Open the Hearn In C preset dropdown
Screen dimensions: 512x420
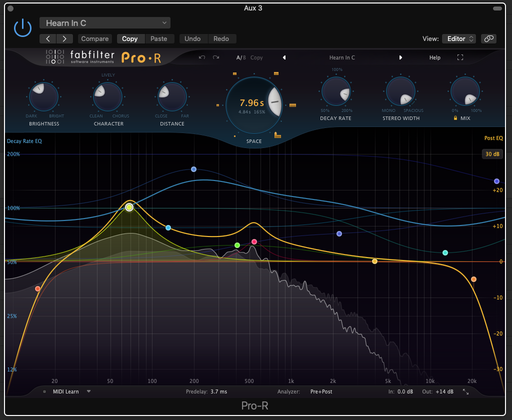pos(105,23)
